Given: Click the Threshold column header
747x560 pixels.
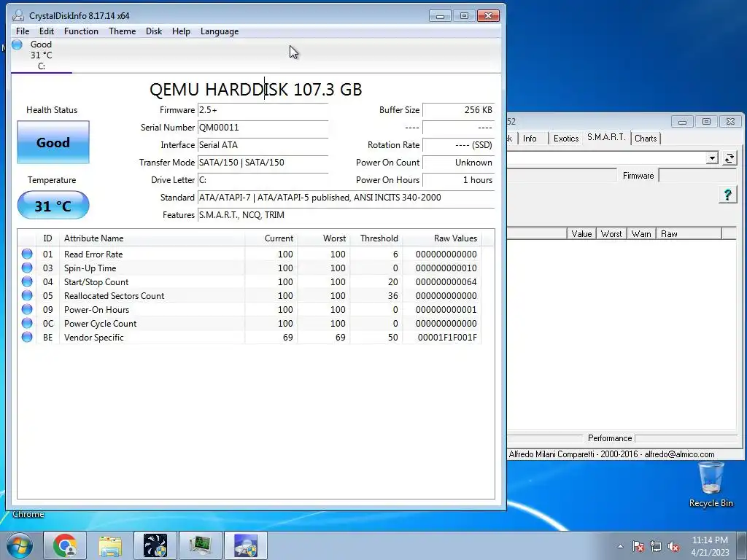Looking at the screenshot, I should [376, 238].
